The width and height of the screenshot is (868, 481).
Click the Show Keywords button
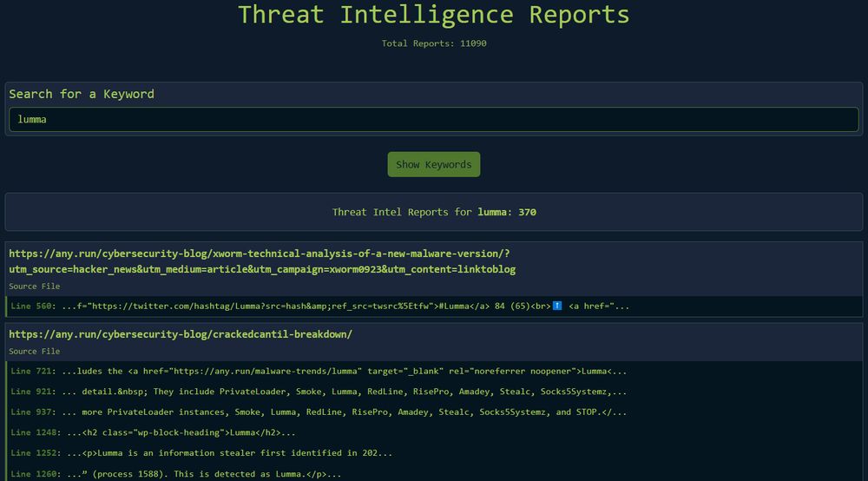[x=433, y=164]
